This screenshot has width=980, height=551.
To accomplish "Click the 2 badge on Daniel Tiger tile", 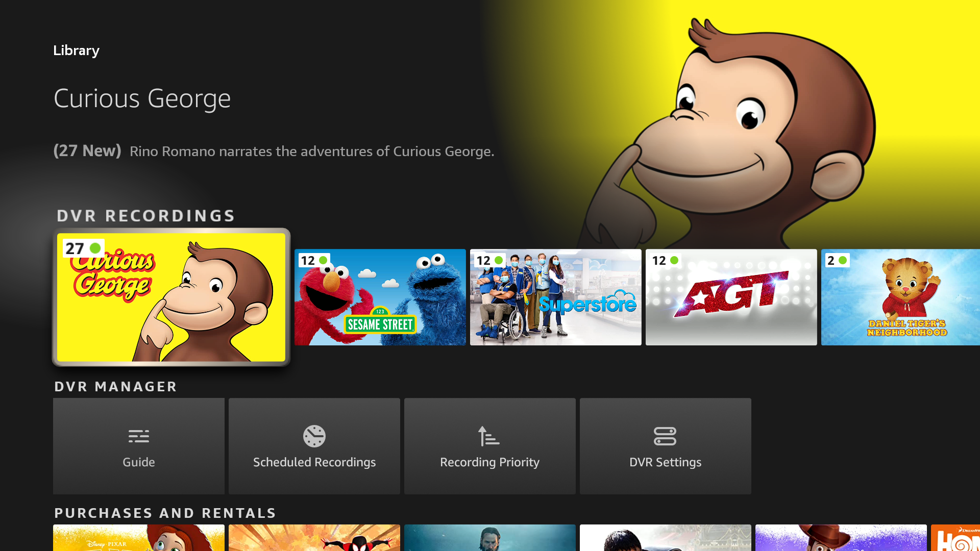I will [x=837, y=261].
